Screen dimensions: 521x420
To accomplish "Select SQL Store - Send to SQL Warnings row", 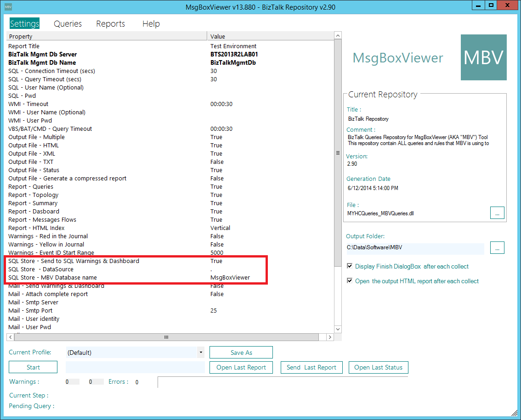I will [170, 261].
